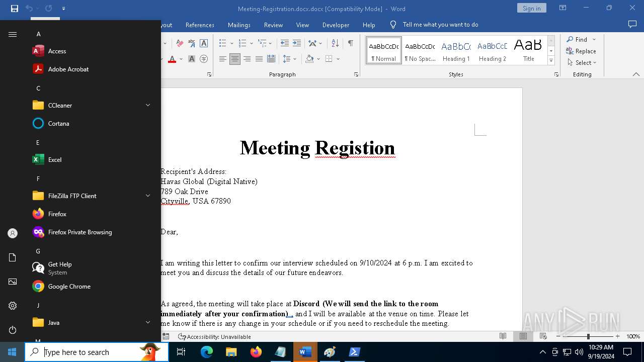
Task: Open Find dropdown arrow
Action: coord(594,40)
